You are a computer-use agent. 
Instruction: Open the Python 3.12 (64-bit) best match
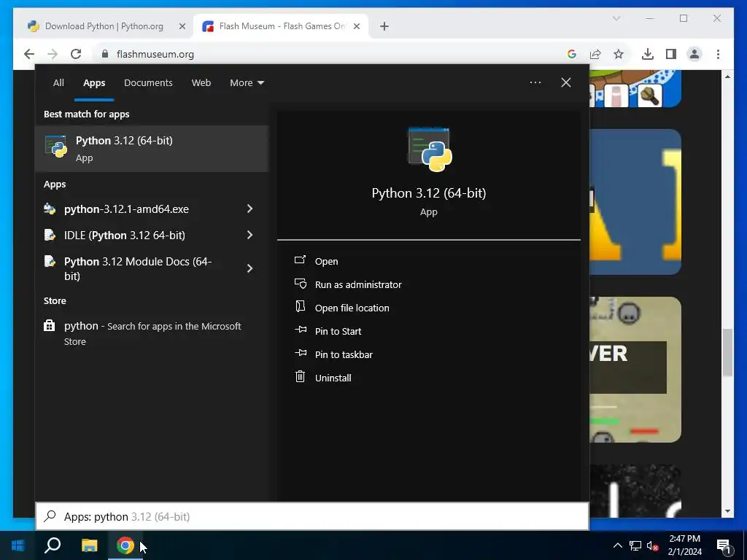[x=152, y=149]
